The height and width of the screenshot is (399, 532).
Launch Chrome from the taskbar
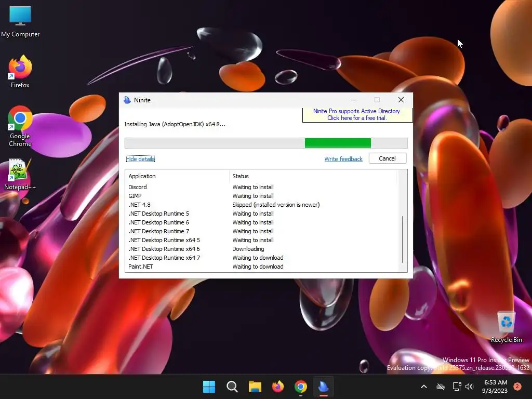pyautogui.click(x=301, y=387)
